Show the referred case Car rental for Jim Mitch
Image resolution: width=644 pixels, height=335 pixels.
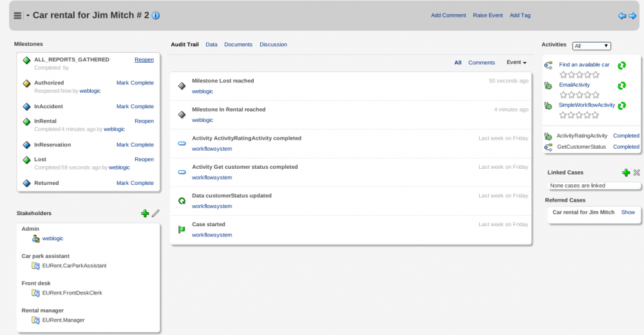(x=628, y=212)
